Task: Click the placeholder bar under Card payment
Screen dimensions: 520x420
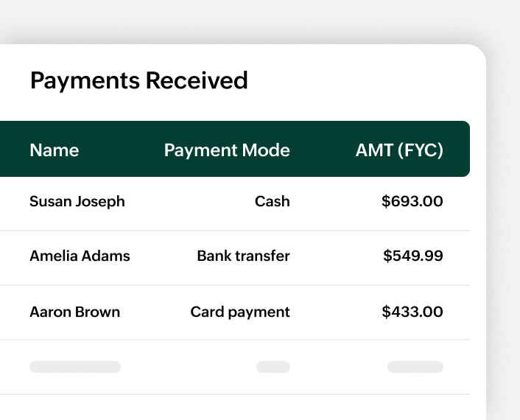Action: tap(273, 367)
